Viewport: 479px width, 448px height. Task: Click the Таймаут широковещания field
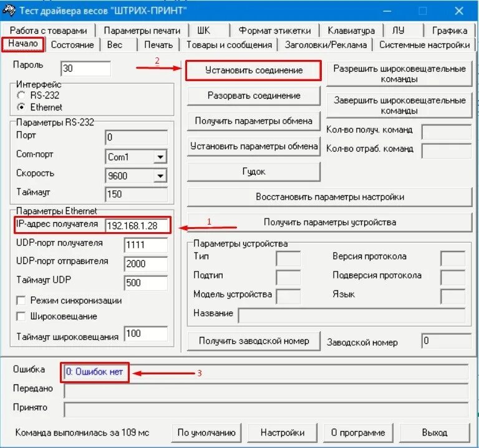[x=146, y=334]
